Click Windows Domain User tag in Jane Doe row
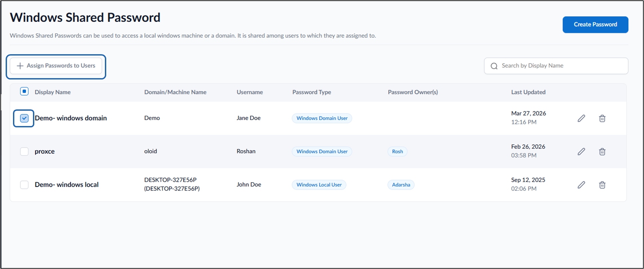 322,118
